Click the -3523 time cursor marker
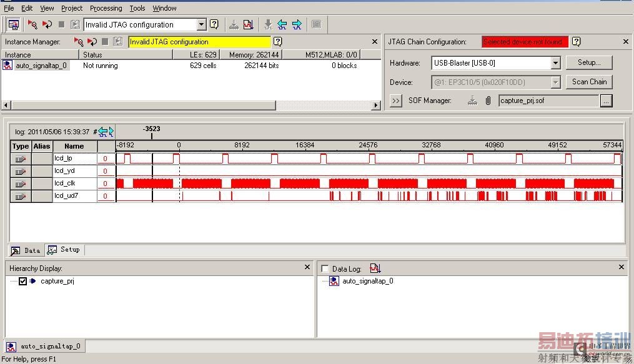The image size is (634, 364). click(152, 129)
